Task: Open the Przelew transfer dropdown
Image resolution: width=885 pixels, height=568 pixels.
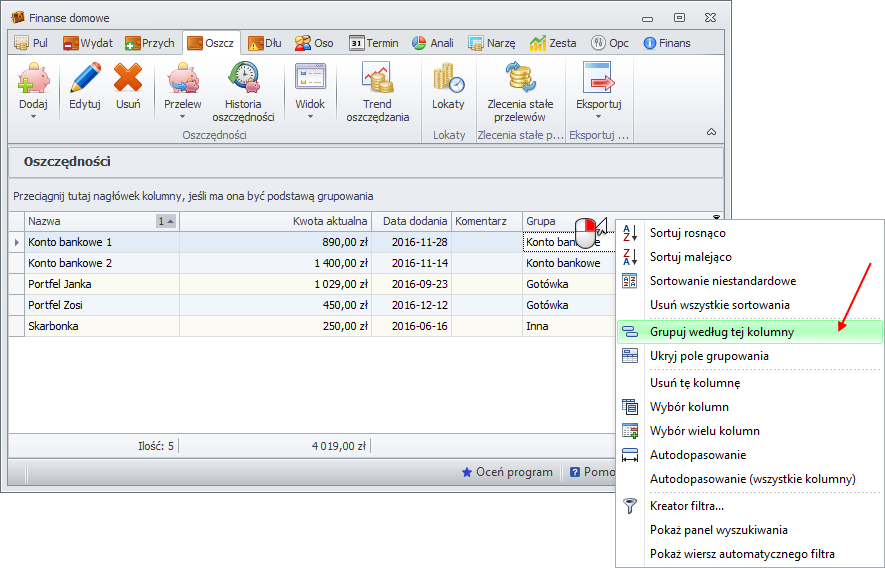Action: (x=182, y=116)
